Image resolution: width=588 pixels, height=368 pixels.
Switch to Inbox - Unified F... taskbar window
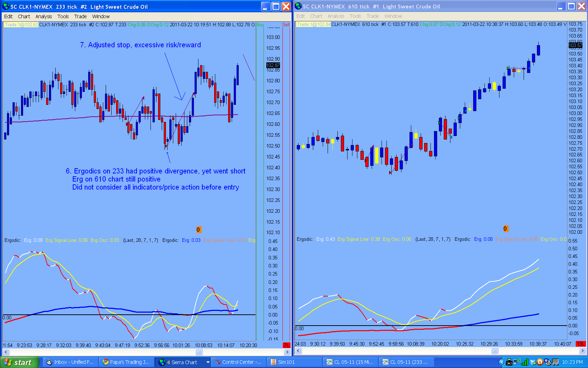click(x=70, y=362)
